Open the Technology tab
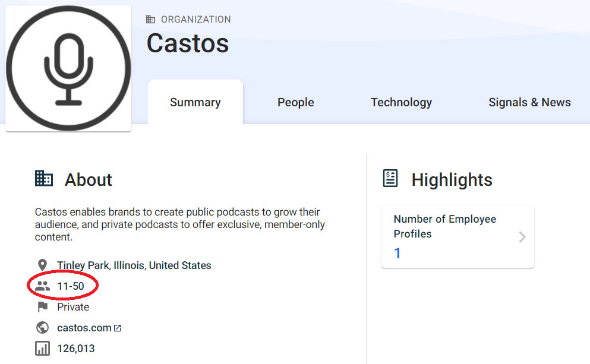The width and height of the screenshot is (590, 364). 401,102
